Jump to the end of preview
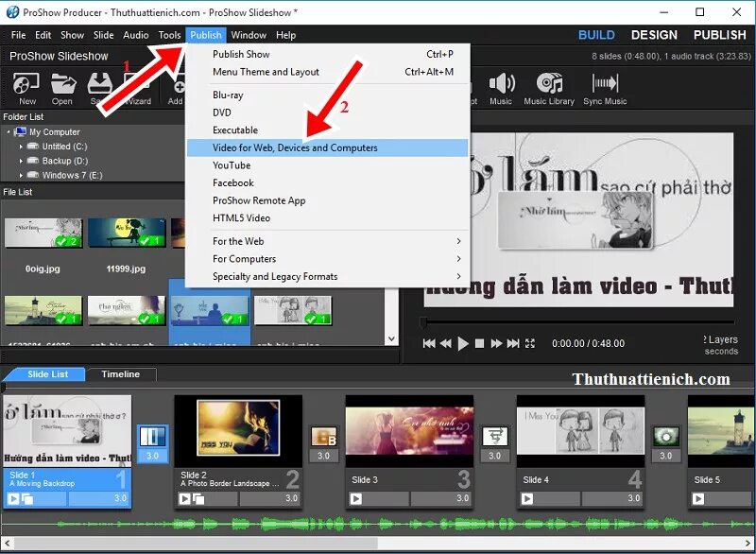756x554 pixels. (x=513, y=343)
